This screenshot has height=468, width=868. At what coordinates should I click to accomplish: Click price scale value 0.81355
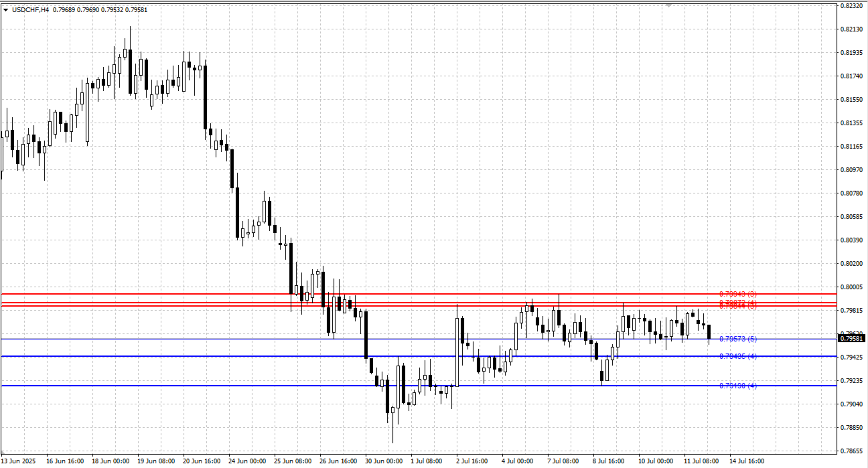[x=852, y=123]
